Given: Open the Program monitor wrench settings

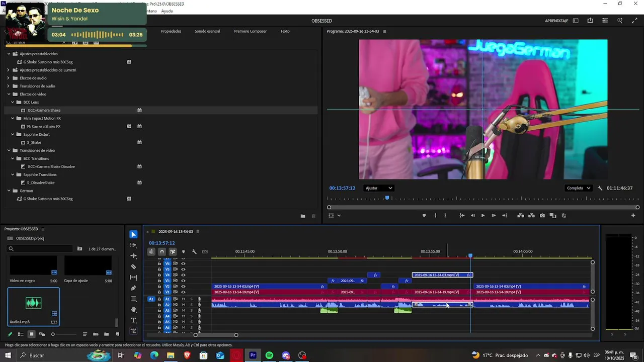Looking at the screenshot, I should click(x=600, y=188).
